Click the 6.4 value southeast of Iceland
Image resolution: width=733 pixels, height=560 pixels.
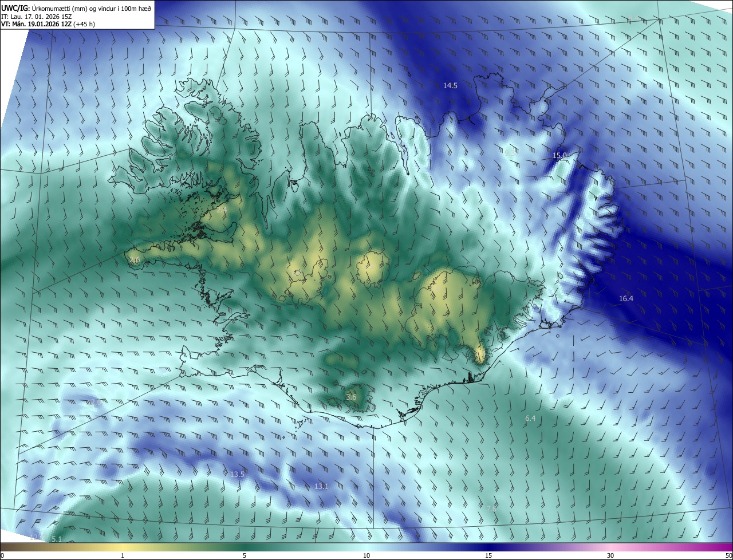pos(530,418)
